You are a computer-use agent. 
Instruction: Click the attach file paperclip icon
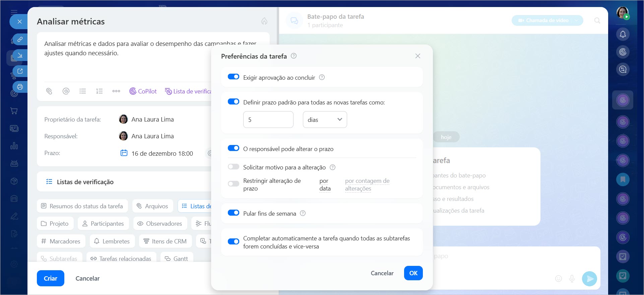[x=49, y=91]
